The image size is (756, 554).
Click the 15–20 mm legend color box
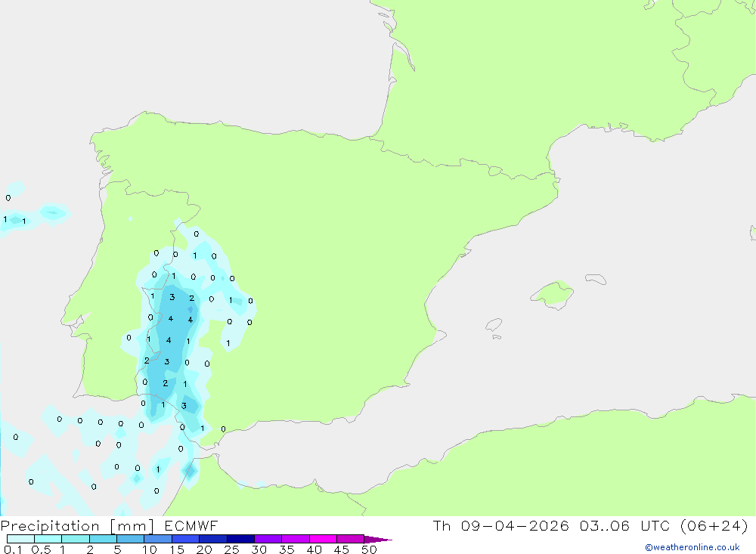(x=186, y=539)
